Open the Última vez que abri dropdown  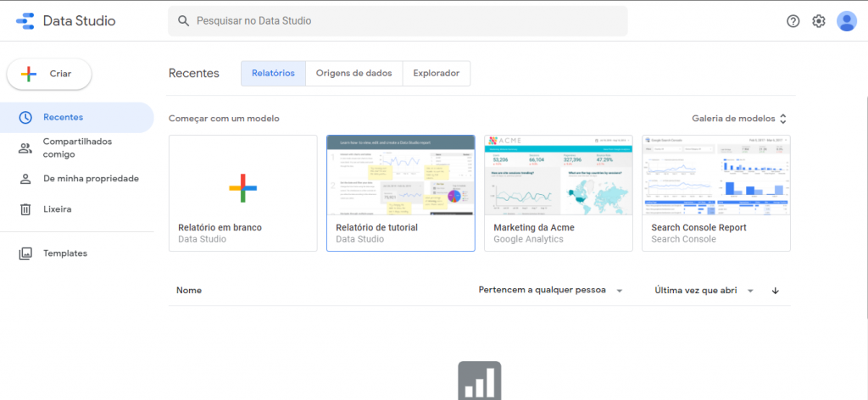pos(704,291)
